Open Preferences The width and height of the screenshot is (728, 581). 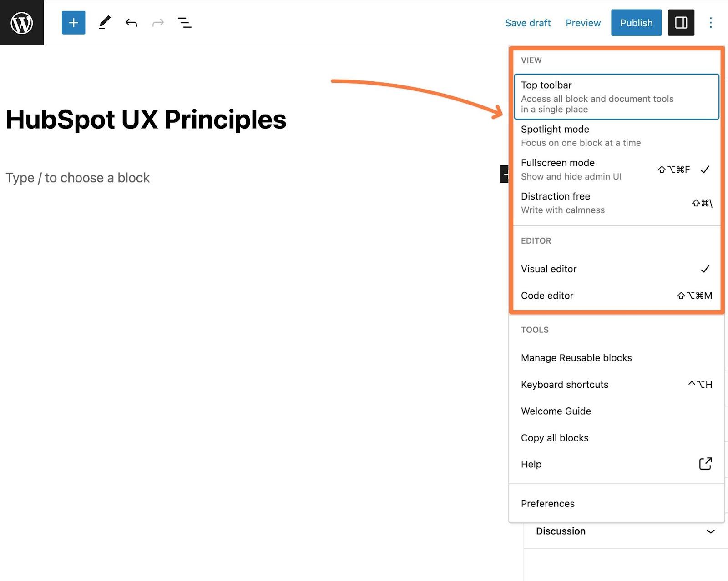click(617, 504)
